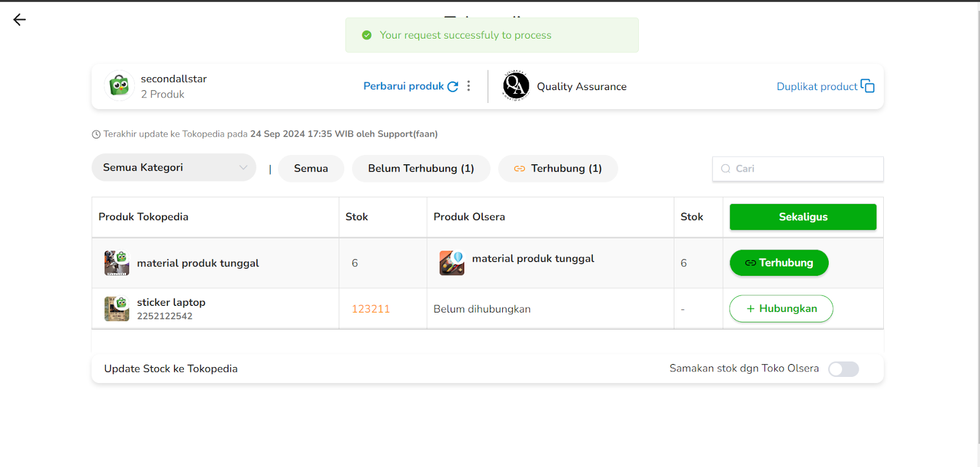Click the success check icon in notification
The height and width of the screenshot is (467, 980).
click(367, 36)
